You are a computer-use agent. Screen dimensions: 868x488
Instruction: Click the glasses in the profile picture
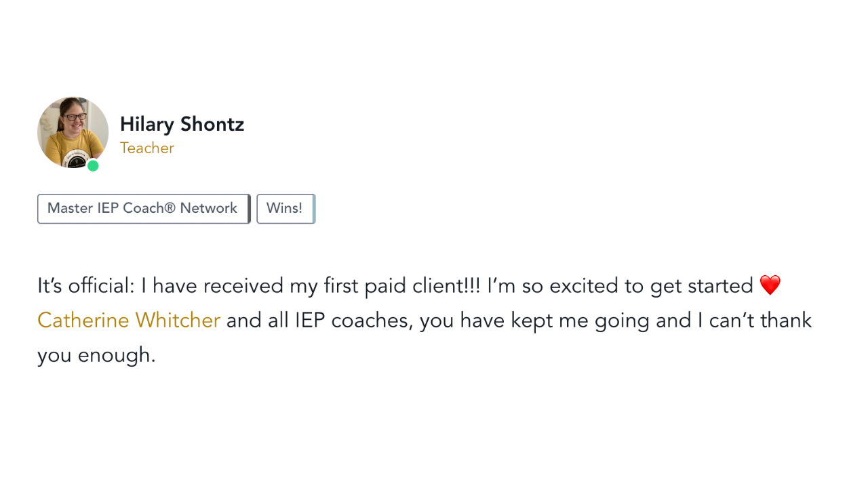76,117
